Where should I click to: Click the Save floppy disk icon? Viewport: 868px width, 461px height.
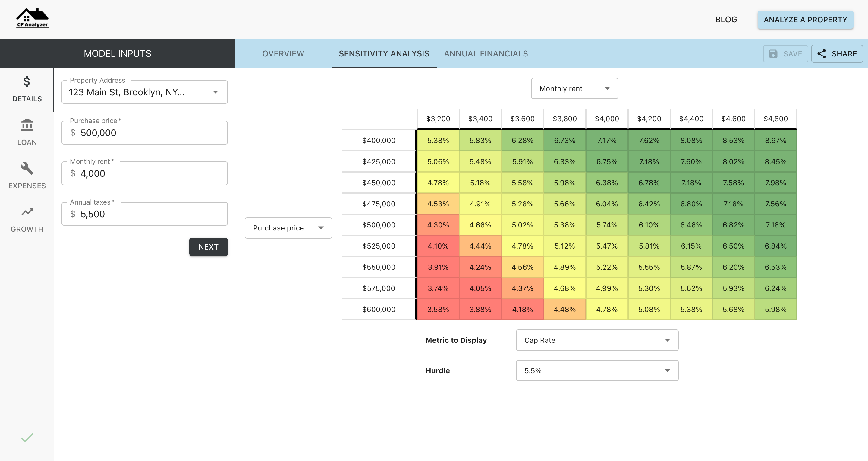point(773,54)
